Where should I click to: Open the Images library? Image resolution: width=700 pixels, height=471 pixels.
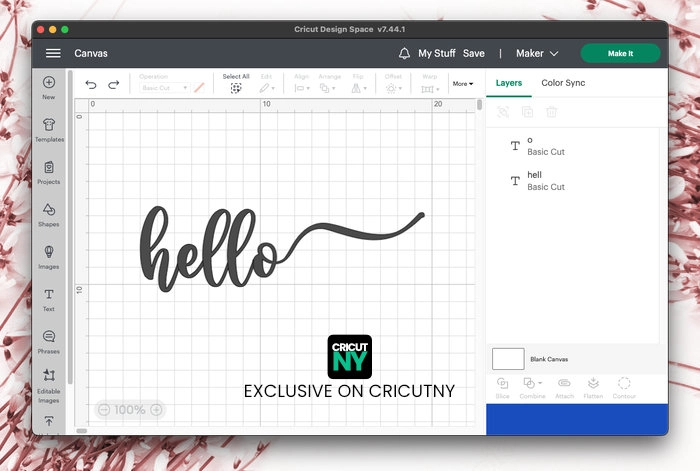click(49, 257)
